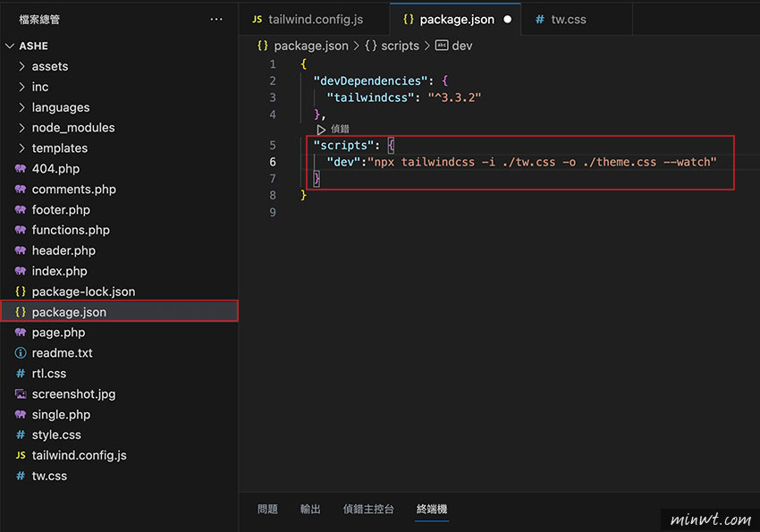Expand the templates folder
Image resolution: width=760 pixels, height=532 pixels.
(x=21, y=148)
